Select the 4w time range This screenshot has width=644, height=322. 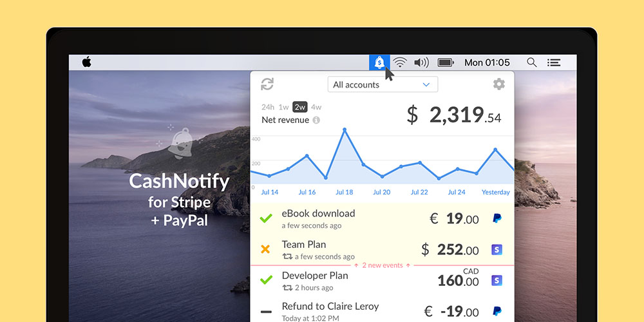[x=316, y=107]
